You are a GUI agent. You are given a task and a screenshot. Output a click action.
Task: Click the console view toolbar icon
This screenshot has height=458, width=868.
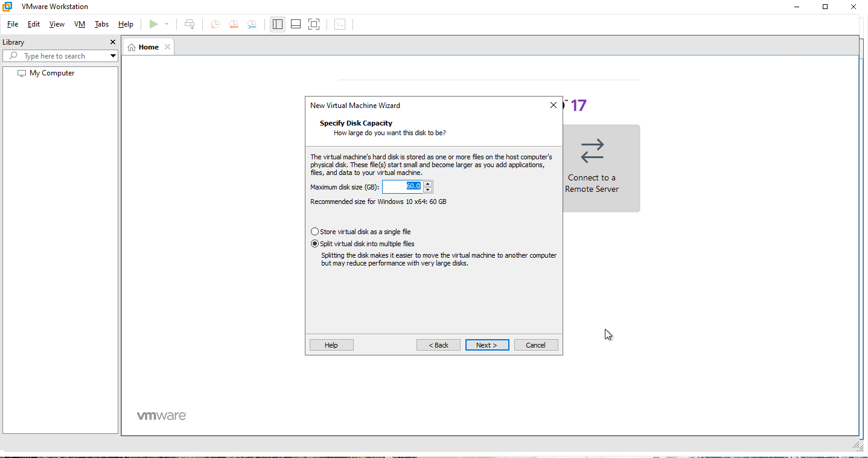pyautogui.click(x=340, y=24)
